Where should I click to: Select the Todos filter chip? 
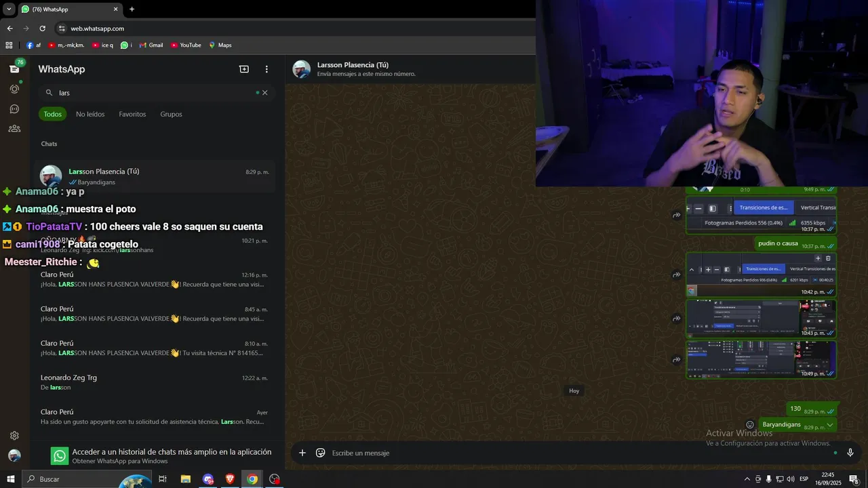(x=53, y=114)
